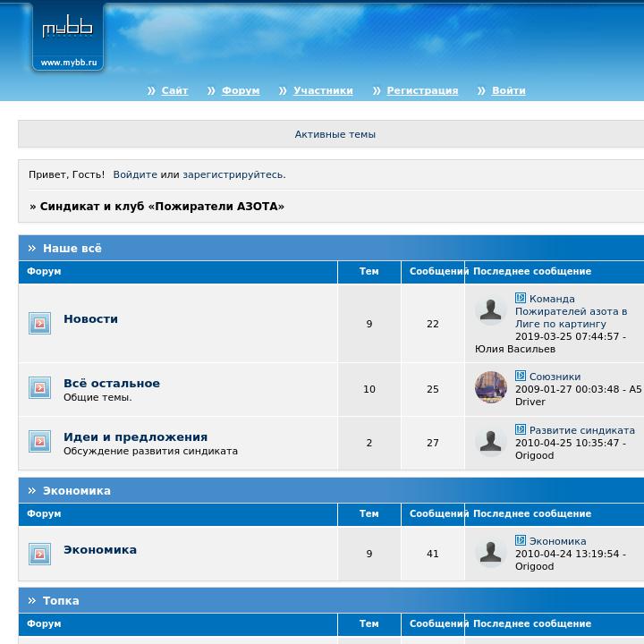644x644 pixels.
Task: Click last-post arrow icon before Команда
Action: pos(521,298)
